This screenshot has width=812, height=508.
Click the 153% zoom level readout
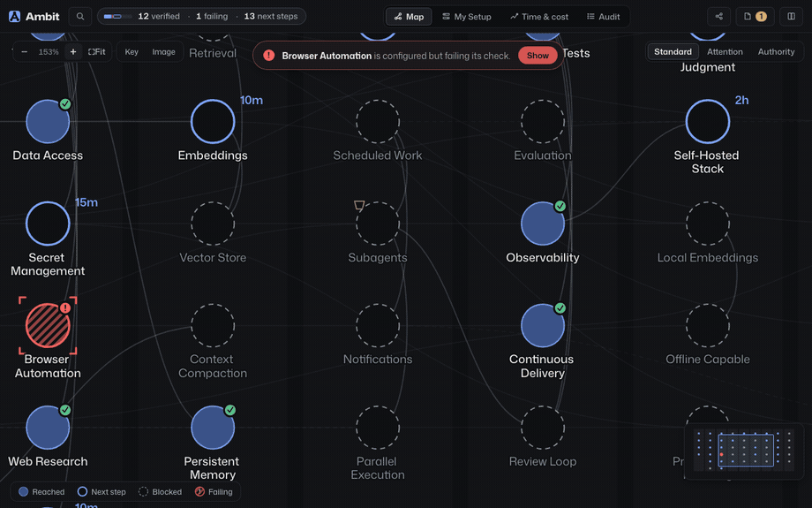coord(49,52)
